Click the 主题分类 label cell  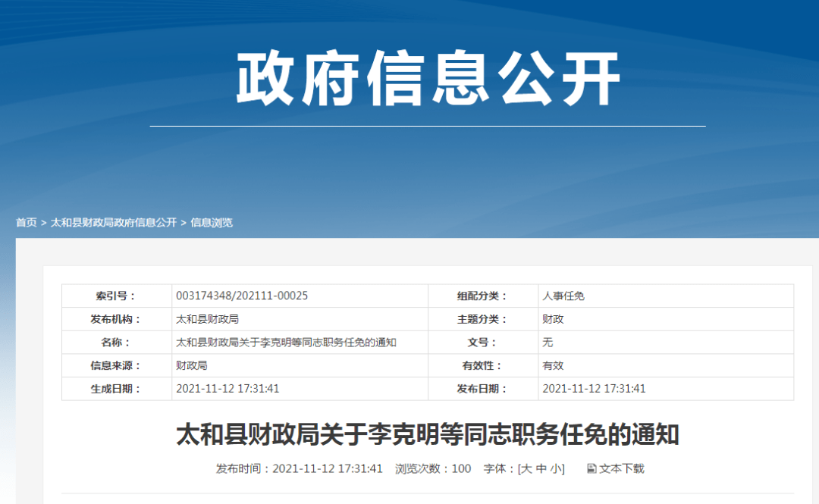coord(482,318)
